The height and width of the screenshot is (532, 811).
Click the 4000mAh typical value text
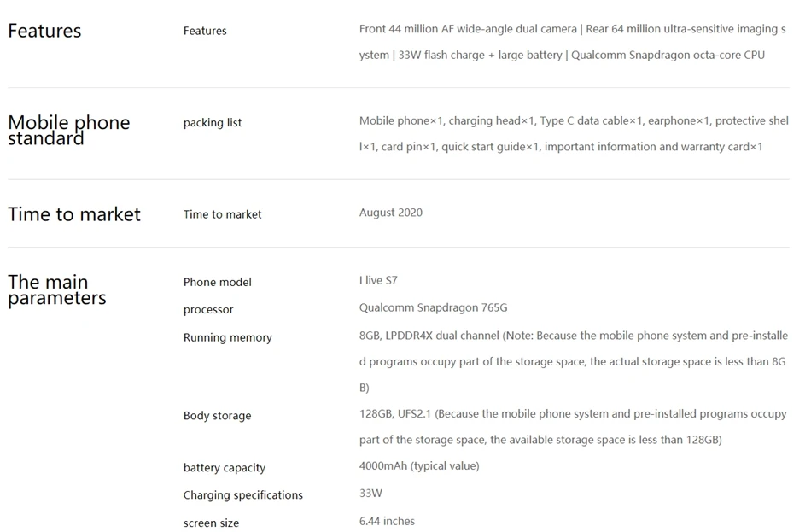pyautogui.click(x=419, y=466)
